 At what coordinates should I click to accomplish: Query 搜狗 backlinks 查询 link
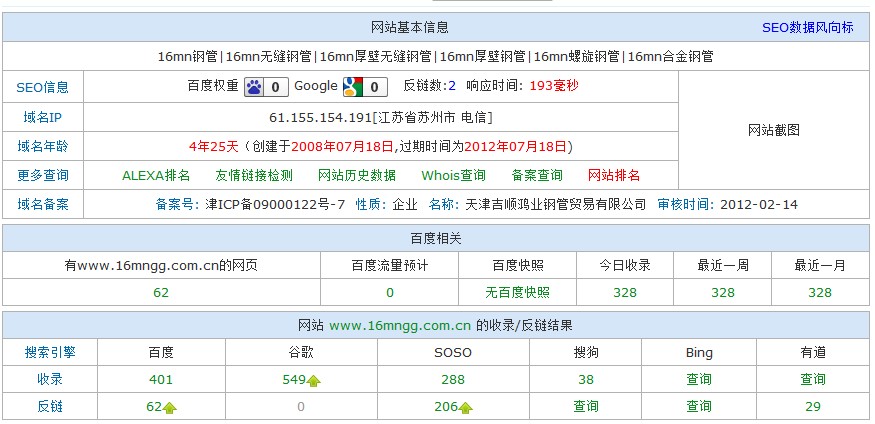(586, 407)
